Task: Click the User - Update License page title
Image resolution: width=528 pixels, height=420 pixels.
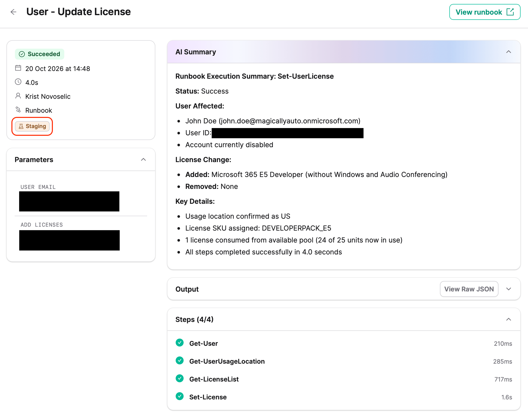Action: [x=78, y=12]
